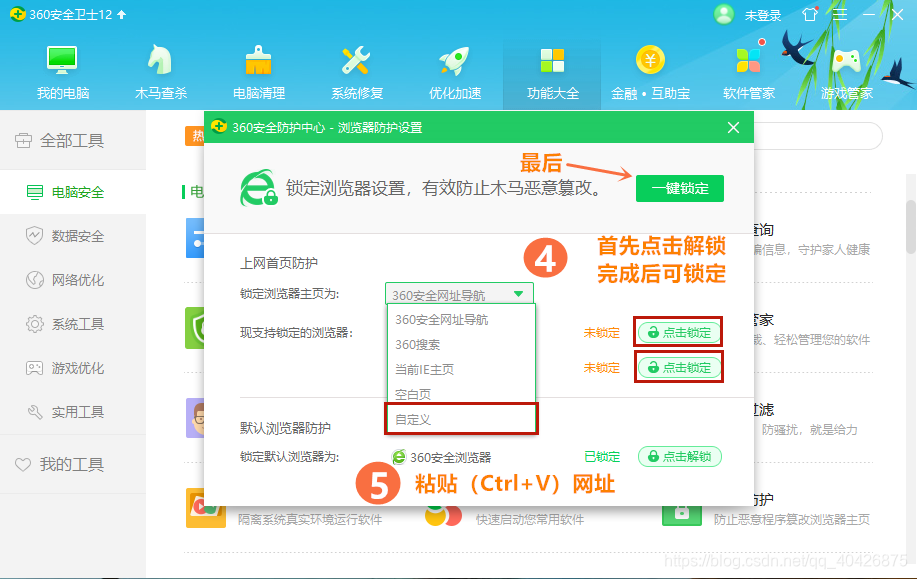Close the 浏览器防护设置 dialog
Image resolution: width=917 pixels, height=579 pixels.
point(733,127)
